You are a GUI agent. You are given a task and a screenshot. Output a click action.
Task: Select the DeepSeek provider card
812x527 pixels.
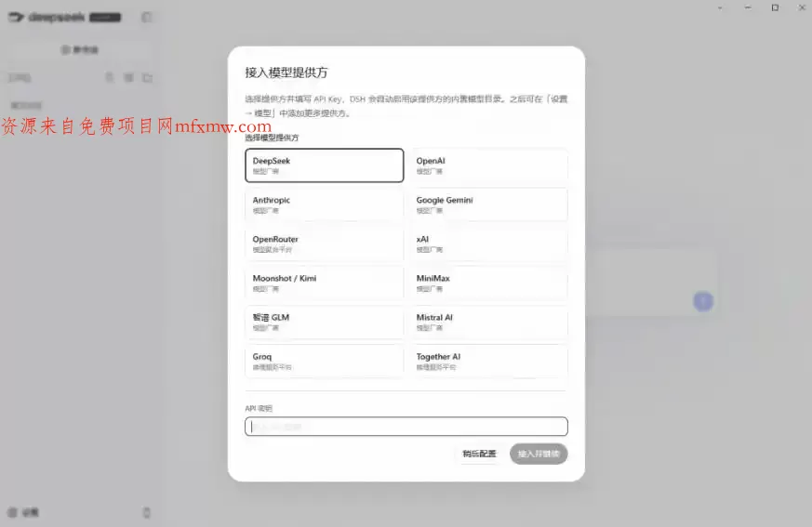point(325,165)
